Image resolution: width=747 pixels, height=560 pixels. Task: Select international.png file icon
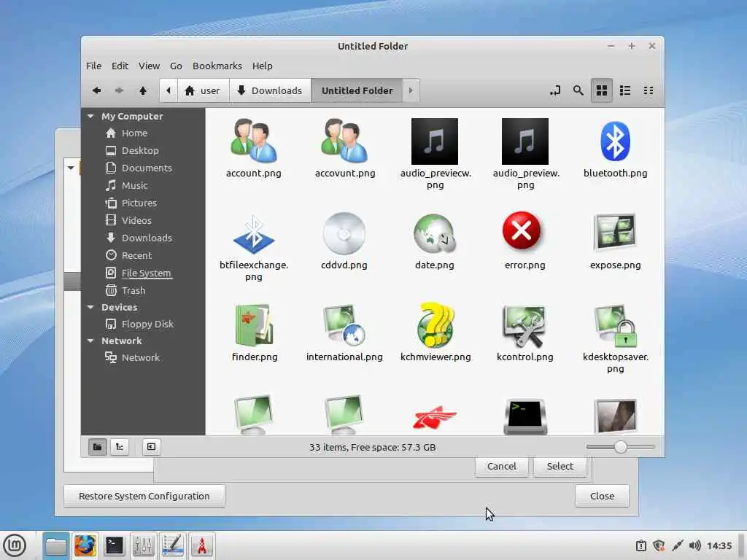click(344, 325)
